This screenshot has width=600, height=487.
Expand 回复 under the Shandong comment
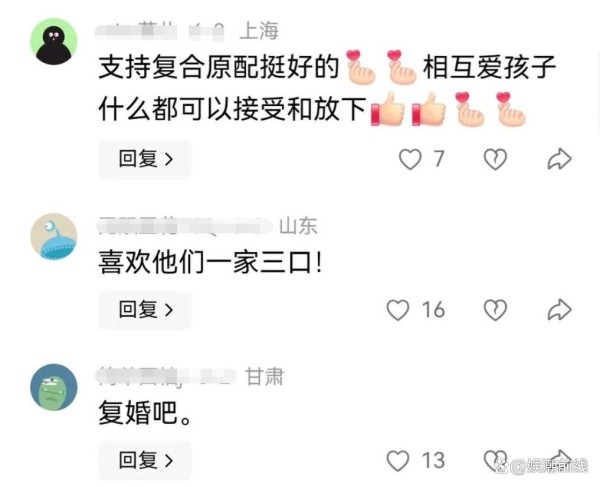point(145,309)
